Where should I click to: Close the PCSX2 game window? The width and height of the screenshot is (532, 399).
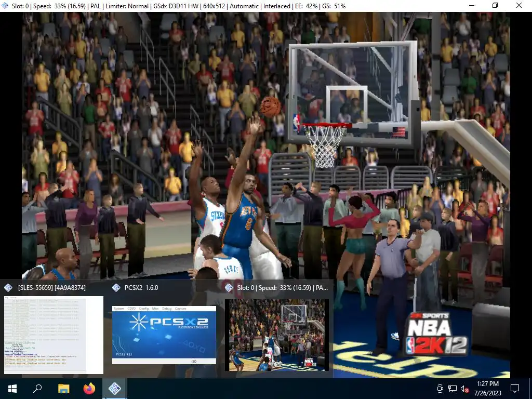click(519, 6)
